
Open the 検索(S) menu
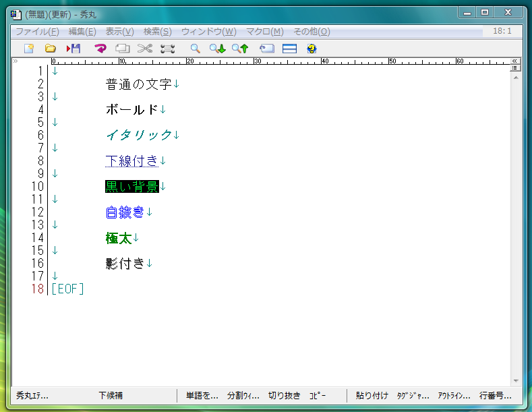pos(157,32)
